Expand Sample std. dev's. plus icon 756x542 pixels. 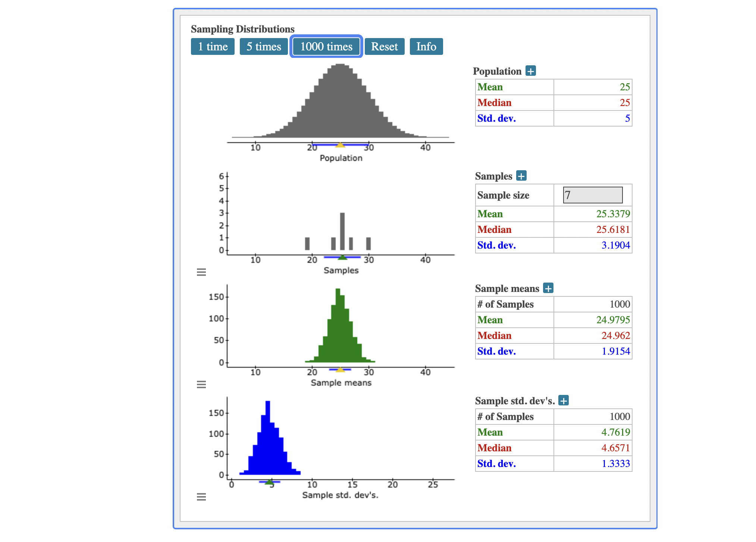point(563,400)
